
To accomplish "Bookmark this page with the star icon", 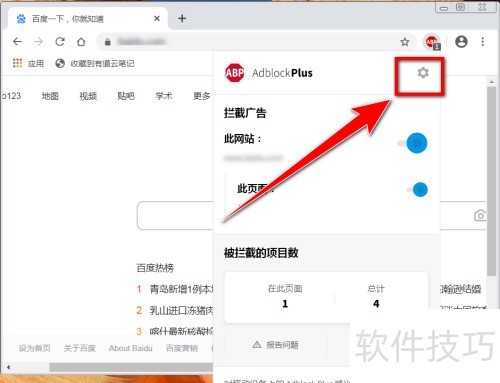I will (x=405, y=42).
